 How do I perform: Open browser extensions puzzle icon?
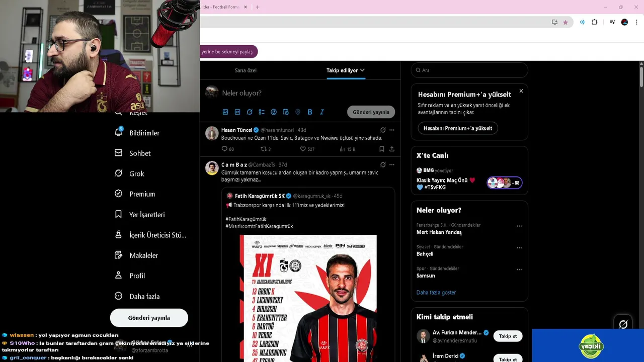coord(595,22)
